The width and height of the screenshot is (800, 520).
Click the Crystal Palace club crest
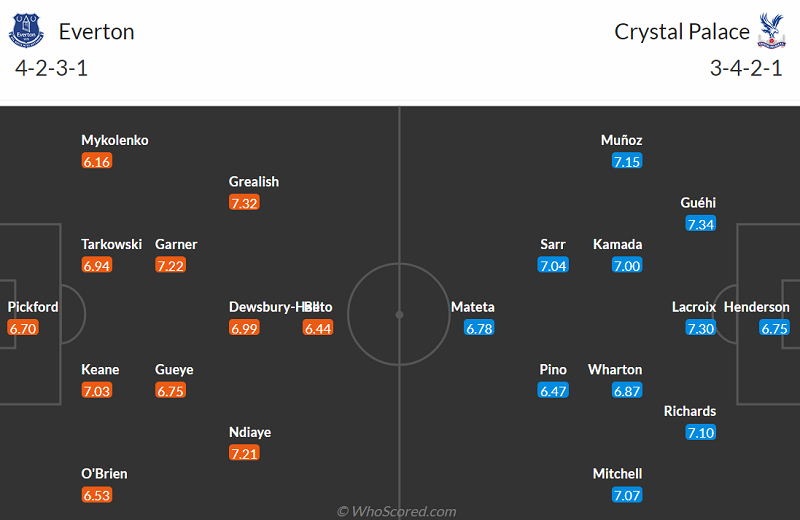click(x=770, y=32)
